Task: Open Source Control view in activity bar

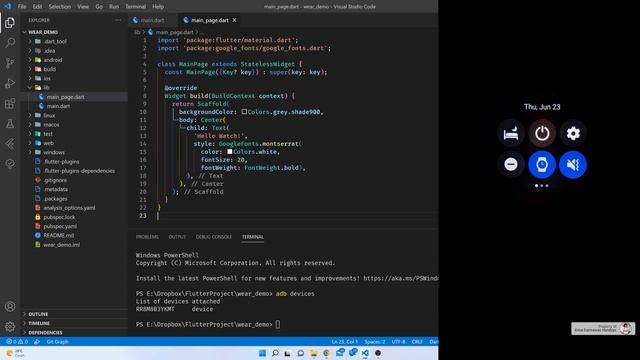Action: point(10,62)
